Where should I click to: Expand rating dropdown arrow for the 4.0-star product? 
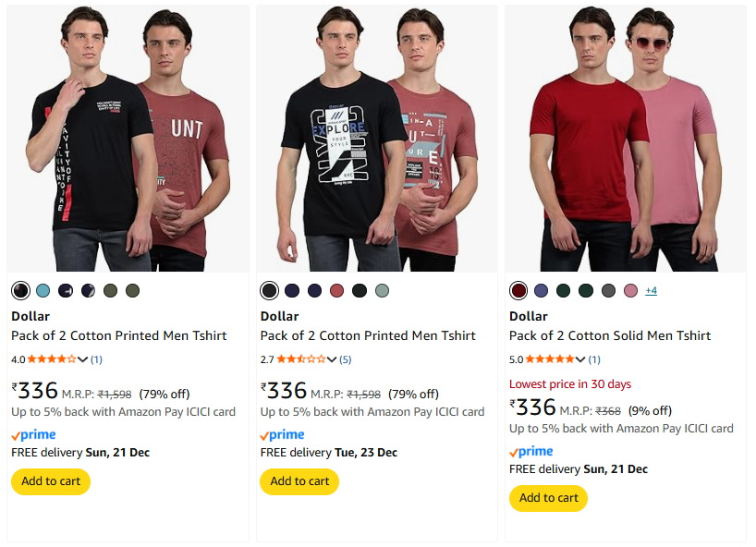83,359
